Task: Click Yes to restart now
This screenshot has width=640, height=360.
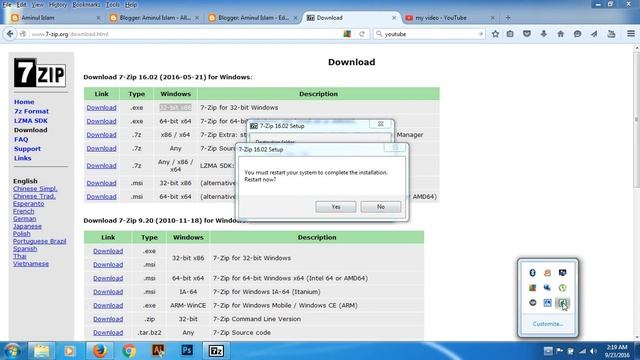Action: point(336,207)
